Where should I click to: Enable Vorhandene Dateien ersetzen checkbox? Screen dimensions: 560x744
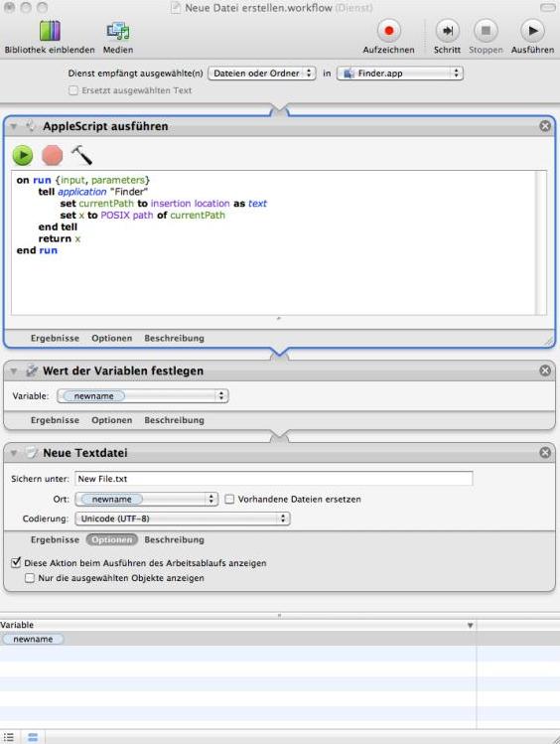coord(229,500)
